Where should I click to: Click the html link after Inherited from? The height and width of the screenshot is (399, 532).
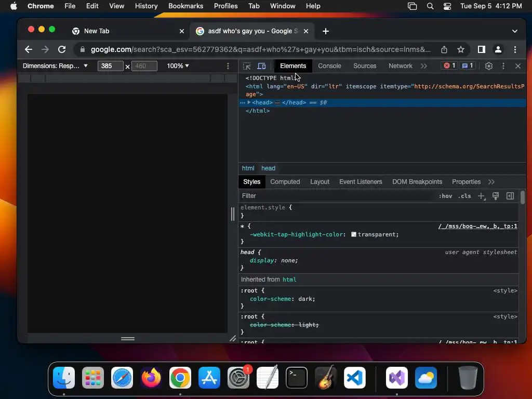pyautogui.click(x=289, y=280)
